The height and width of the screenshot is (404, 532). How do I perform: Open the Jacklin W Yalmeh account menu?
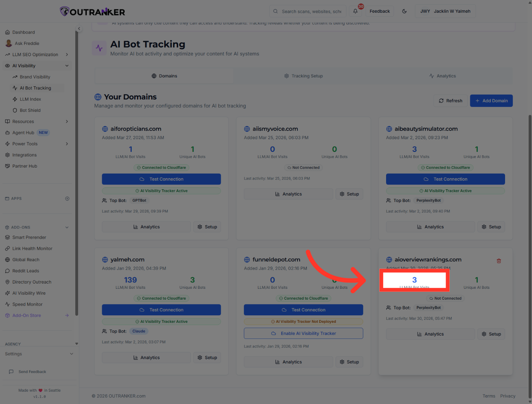tap(445, 11)
